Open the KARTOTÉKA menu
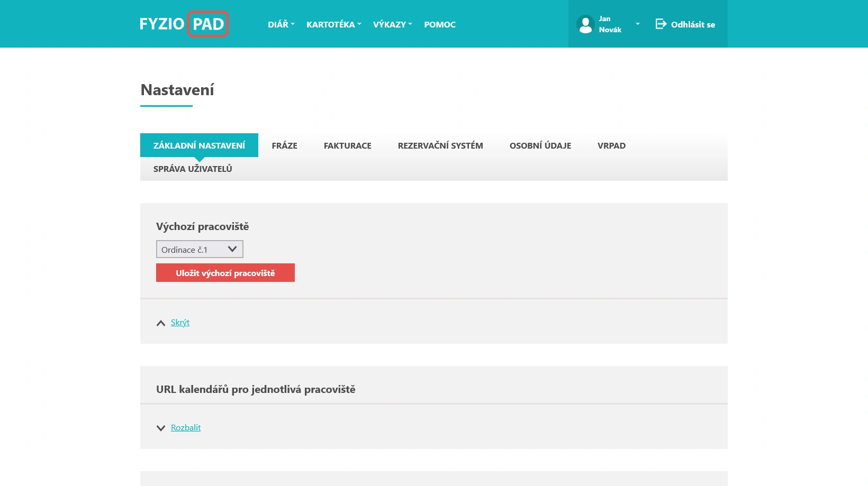This screenshot has height=486, width=868. coord(331,24)
